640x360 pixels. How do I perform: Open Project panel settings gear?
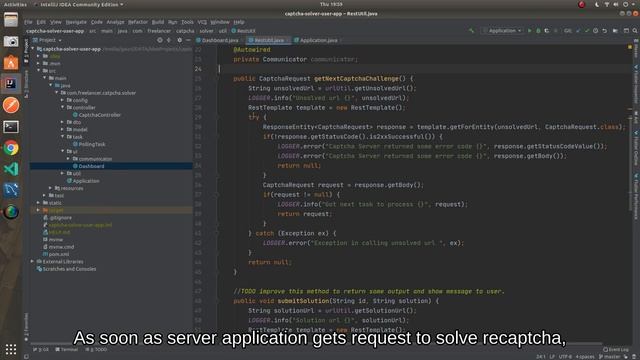pos(180,40)
